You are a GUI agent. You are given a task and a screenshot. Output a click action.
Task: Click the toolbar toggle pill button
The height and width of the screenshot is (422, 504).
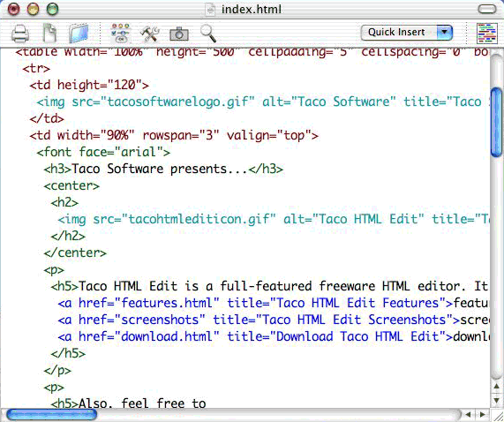click(487, 9)
